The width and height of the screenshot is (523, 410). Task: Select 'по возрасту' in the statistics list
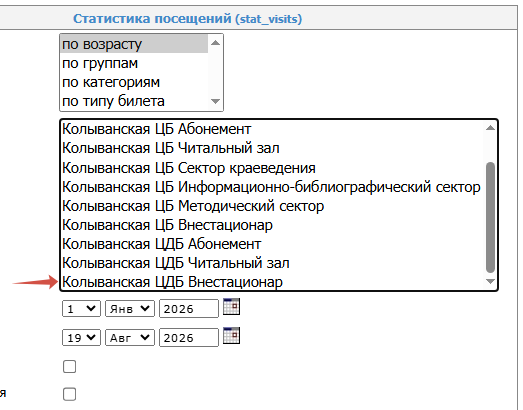coord(134,44)
